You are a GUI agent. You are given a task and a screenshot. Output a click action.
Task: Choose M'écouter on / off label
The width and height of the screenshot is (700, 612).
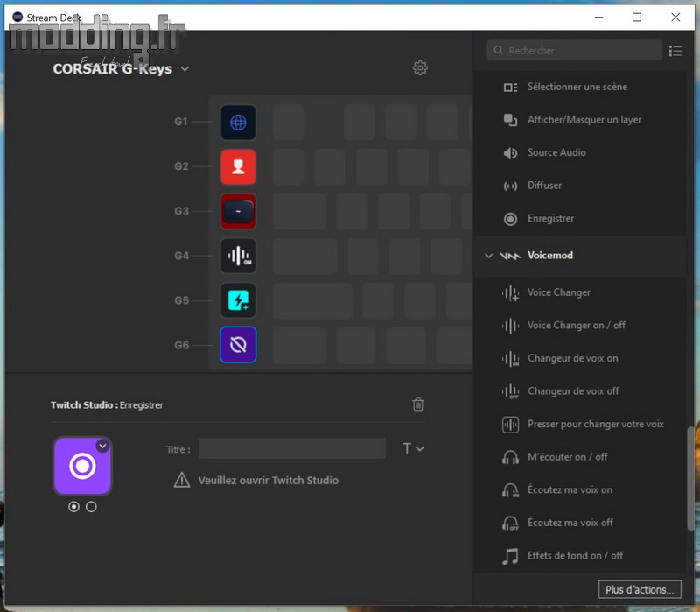pos(567,457)
